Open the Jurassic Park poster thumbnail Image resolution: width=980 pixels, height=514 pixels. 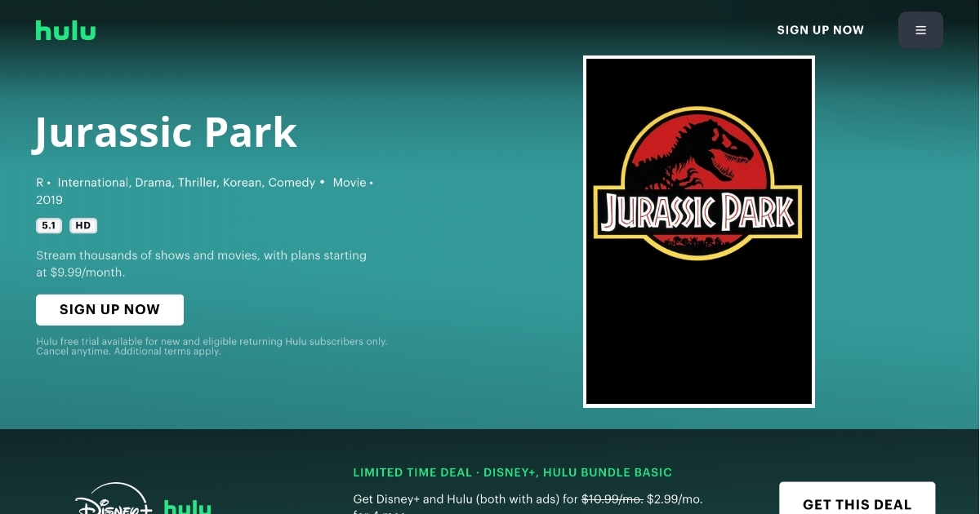(699, 232)
